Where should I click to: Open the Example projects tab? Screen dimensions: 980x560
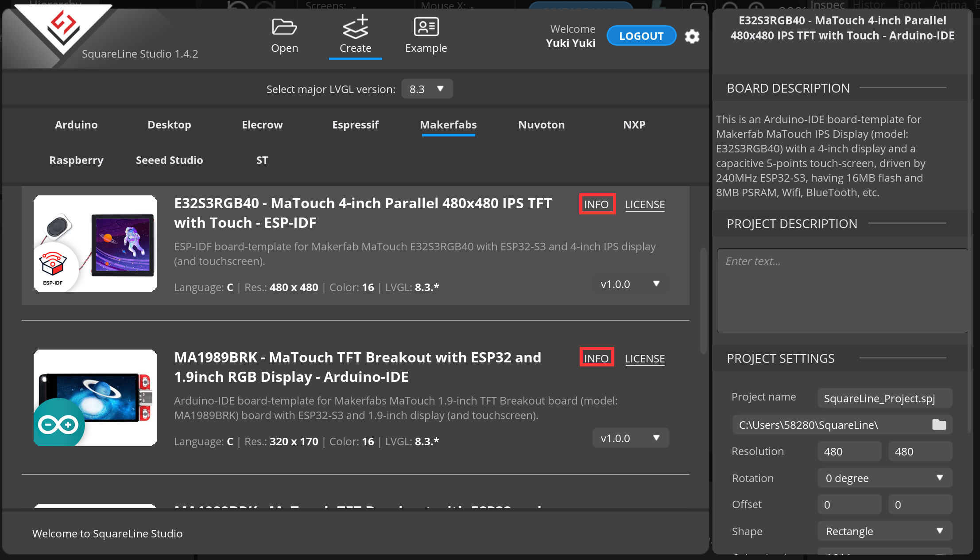tap(426, 35)
